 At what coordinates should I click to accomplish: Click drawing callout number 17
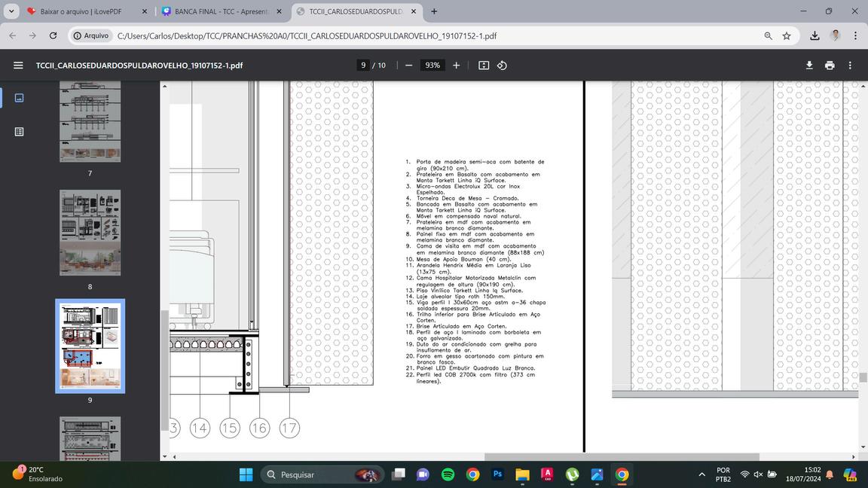coord(289,428)
